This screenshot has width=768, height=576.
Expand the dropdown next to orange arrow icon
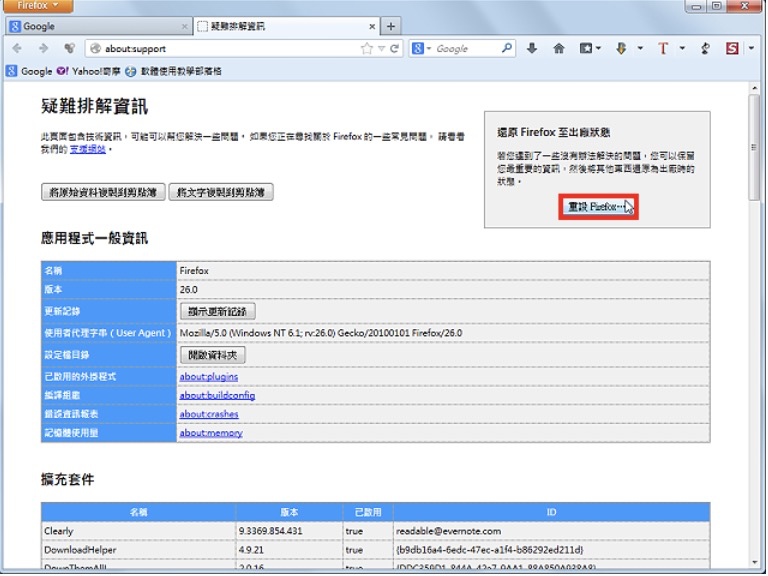640,48
